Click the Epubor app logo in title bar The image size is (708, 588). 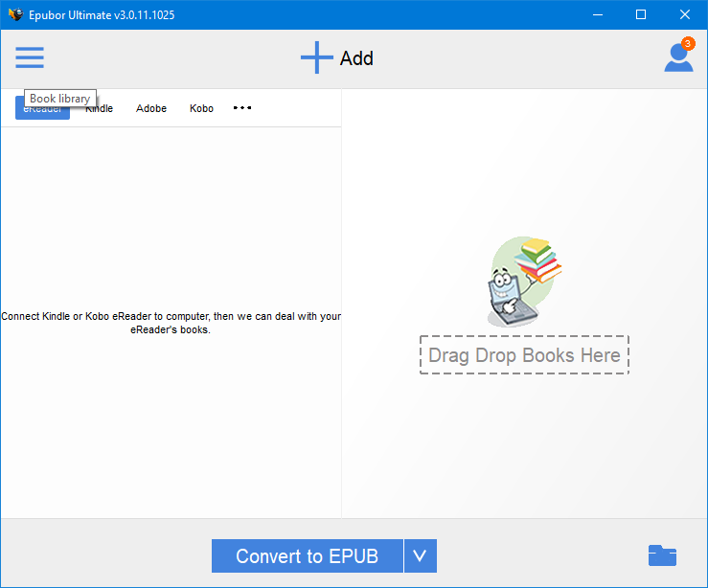click(x=15, y=14)
